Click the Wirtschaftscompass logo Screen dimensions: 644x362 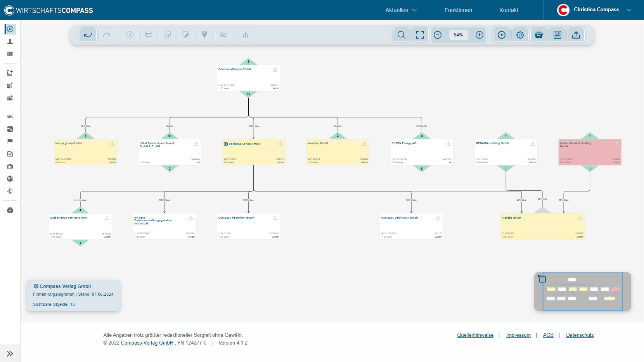pos(48,10)
